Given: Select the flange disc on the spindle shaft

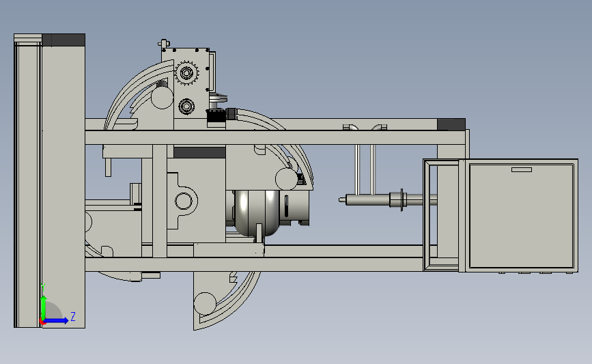Looking at the screenshot, I should [x=401, y=199].
